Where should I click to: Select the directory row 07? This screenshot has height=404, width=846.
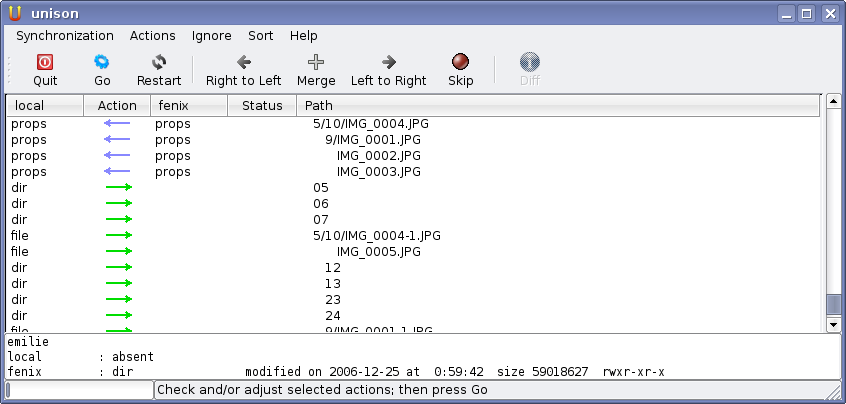[413, 220]
